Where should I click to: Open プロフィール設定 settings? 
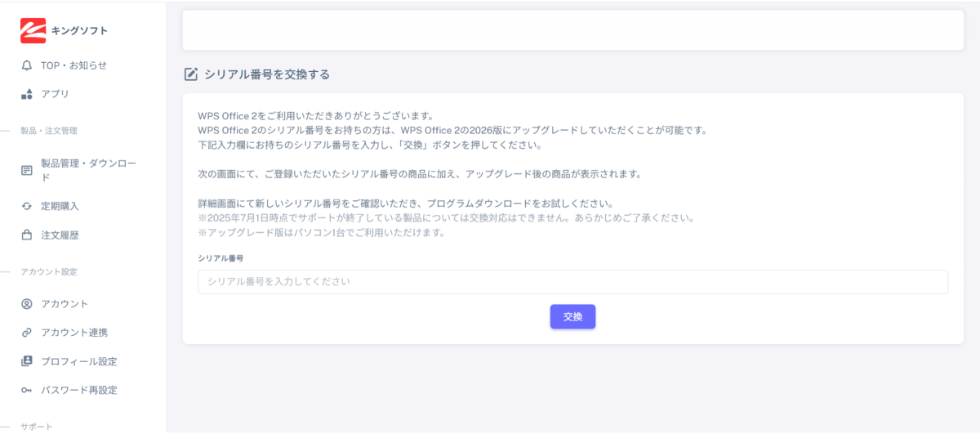coord(78,361)
